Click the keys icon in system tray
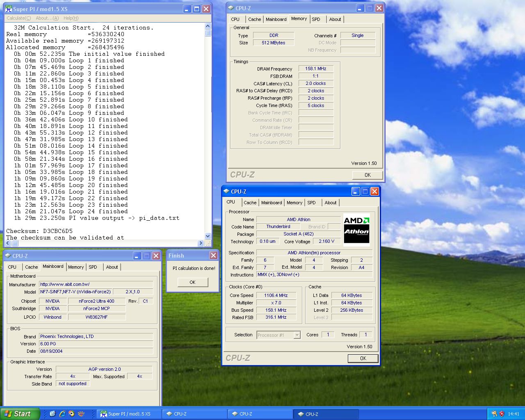Screen dimensions: 525x420 [x=494, y=413]
